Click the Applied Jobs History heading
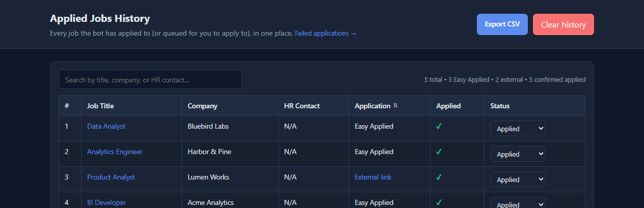Image resolution: width=644 pixels, height=208 pixels. [100, 19]
